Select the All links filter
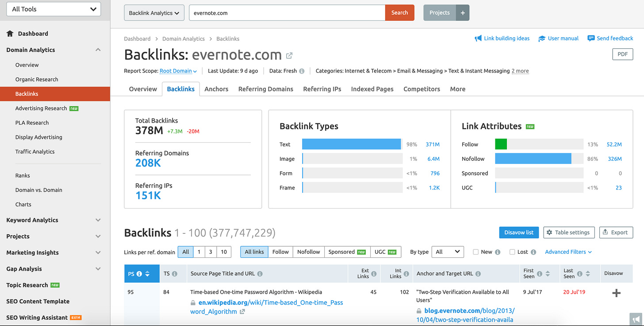The image size is (644, 326). click(x=254, y=252)
